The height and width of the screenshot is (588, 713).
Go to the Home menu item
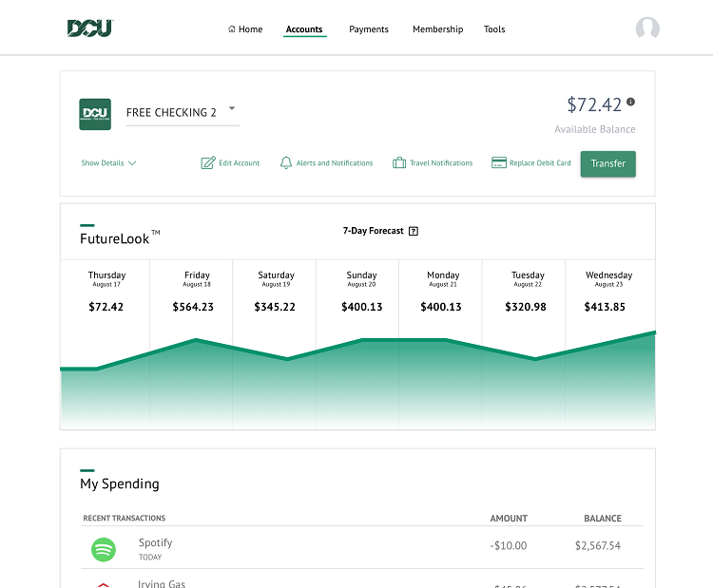pos(245,29)
